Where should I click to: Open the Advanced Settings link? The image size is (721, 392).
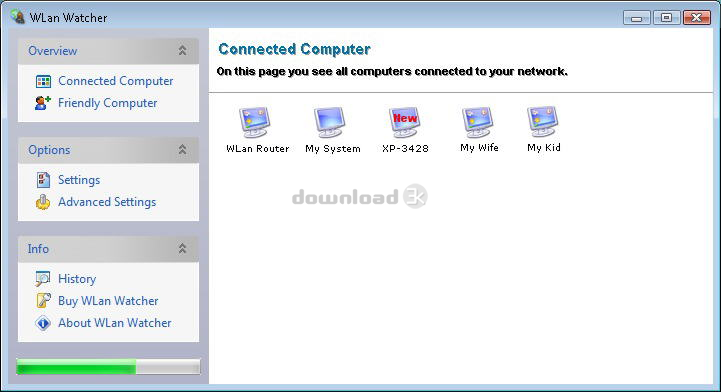(x=107, y=202)
